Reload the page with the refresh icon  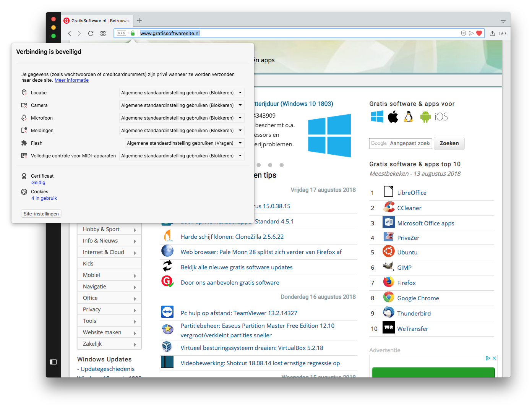[91, 34]
